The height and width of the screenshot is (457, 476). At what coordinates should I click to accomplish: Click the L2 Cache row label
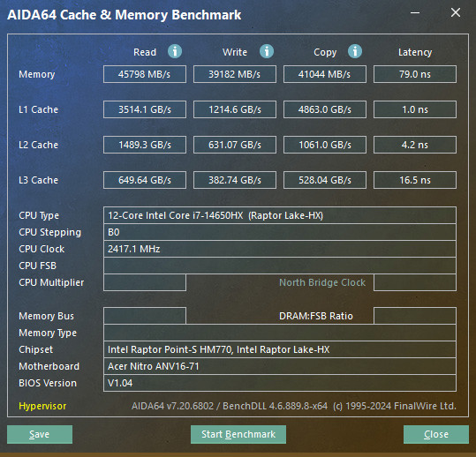point(38,145)
